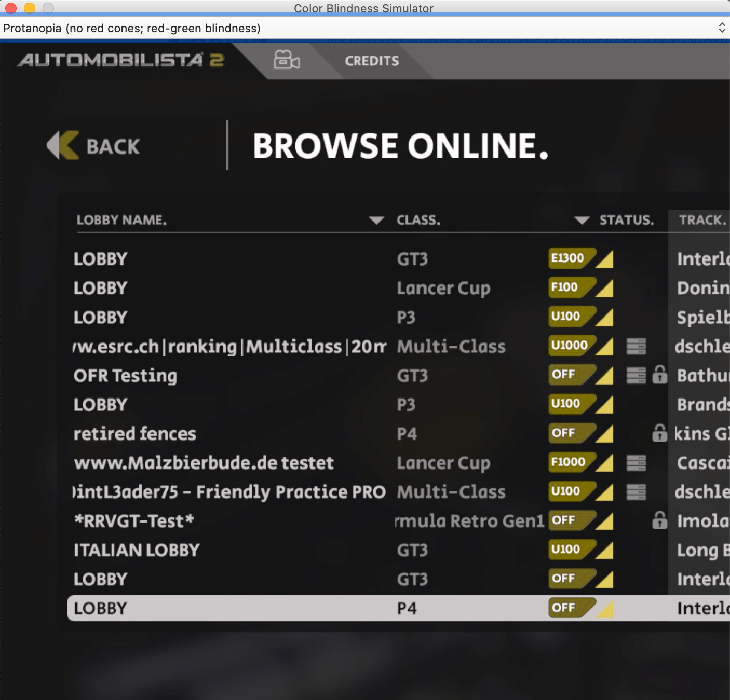Viewport: 730px width, 700px height.
Task: Click the signal strength icon beside the E1300 badge
Action: pyautogui.click(x=604, y=259)
